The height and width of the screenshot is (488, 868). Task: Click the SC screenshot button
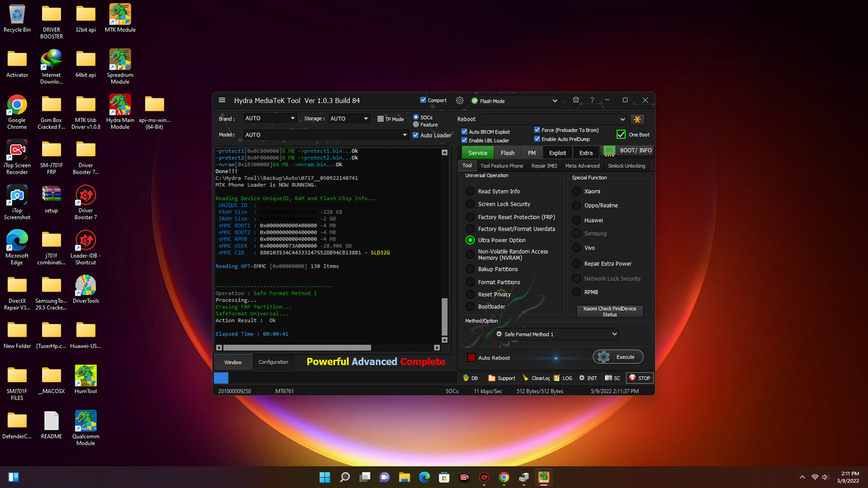click(x=613, y=378)
